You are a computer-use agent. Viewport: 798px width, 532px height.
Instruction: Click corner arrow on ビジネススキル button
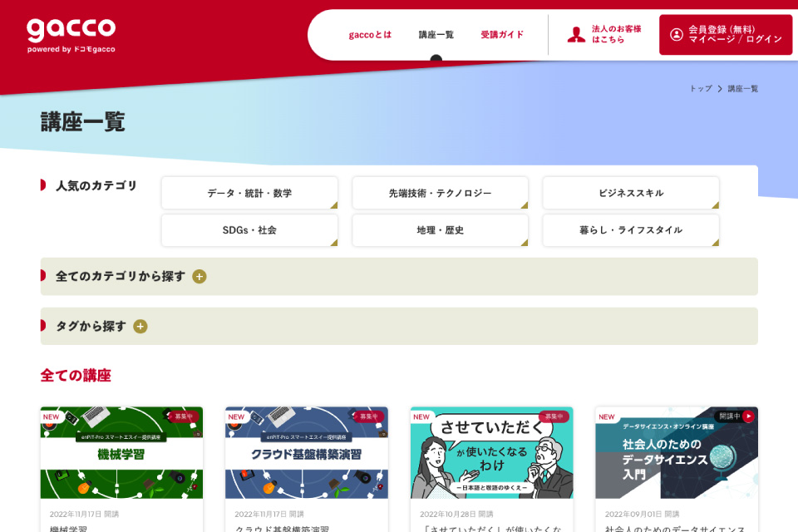click(716, 206)
